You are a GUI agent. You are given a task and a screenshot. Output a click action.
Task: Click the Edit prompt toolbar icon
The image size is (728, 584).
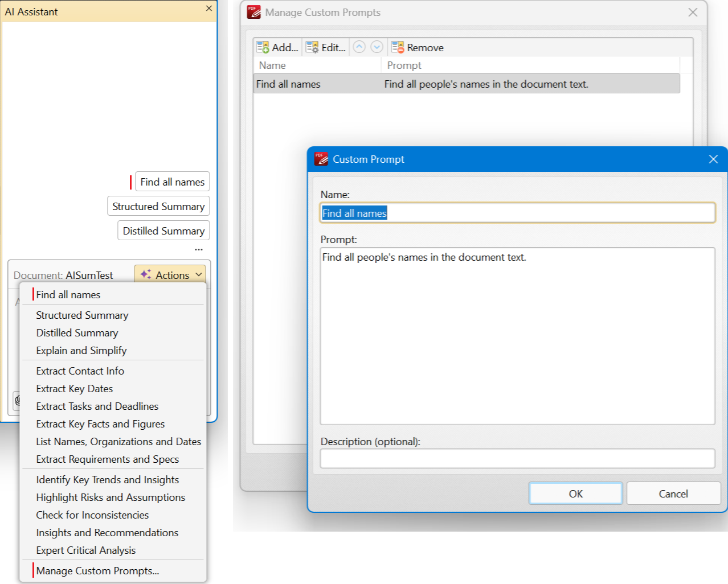pos(312,47)
